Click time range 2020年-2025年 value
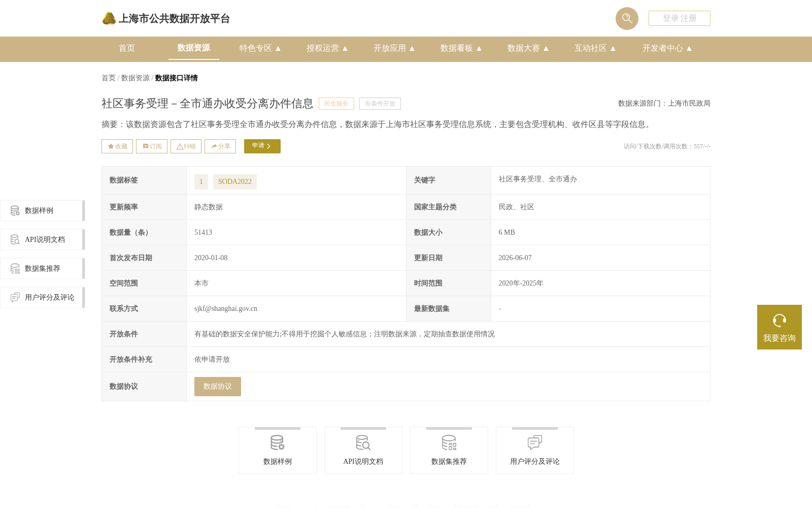Screen dimensions: 812x508 point(521,283)
